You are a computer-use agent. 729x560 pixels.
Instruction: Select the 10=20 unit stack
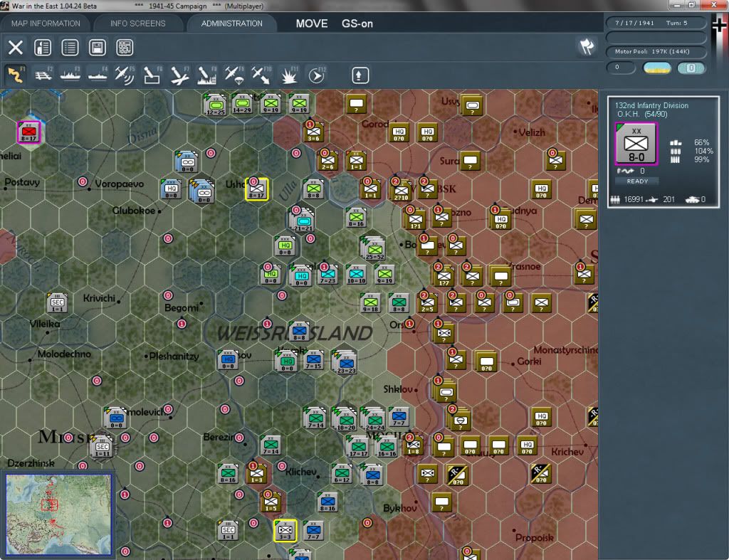pos(346,420)
